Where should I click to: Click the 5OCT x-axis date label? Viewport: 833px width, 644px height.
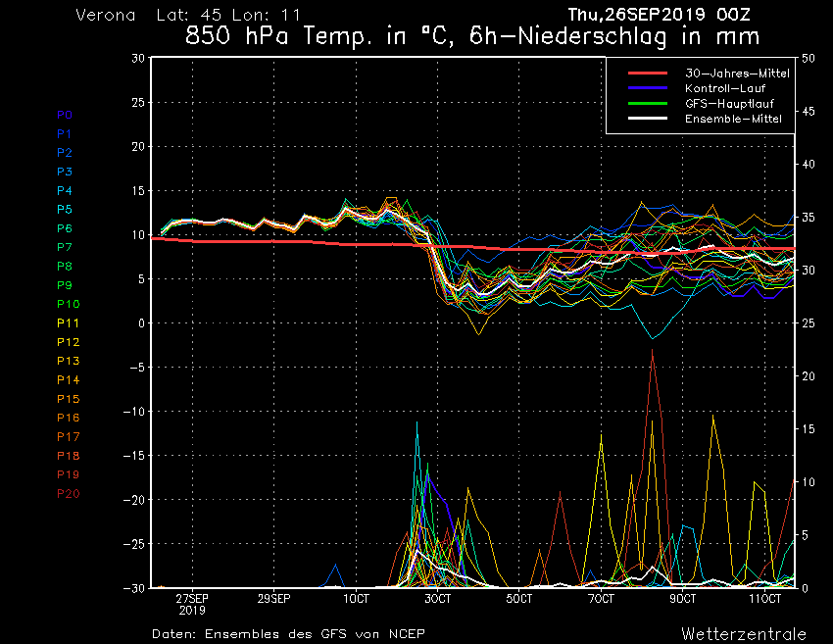(519, 599)
